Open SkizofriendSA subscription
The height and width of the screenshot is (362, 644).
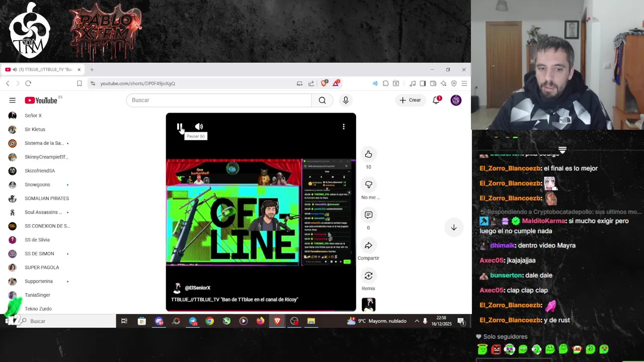click(x=39, y=171)
